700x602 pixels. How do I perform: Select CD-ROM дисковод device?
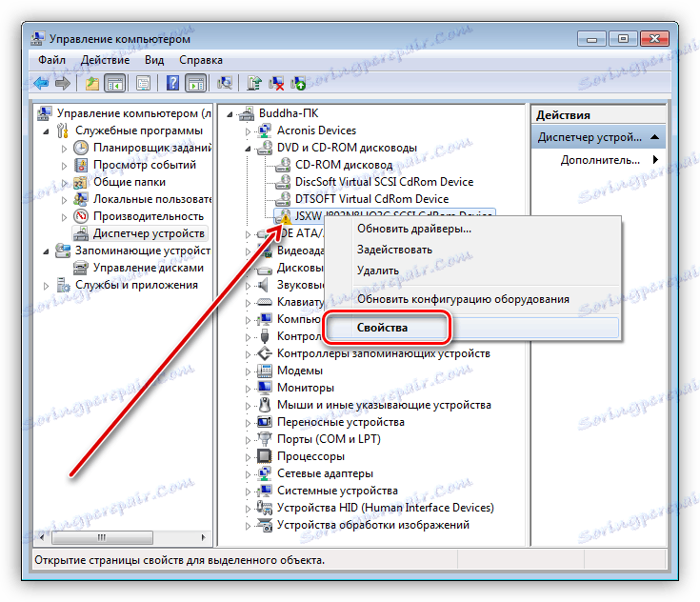(344, 165)
